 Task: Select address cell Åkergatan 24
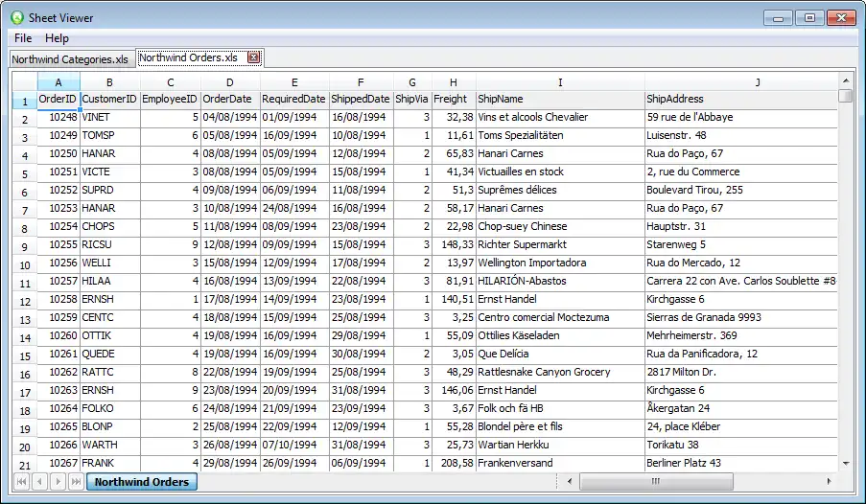(741, 408)
